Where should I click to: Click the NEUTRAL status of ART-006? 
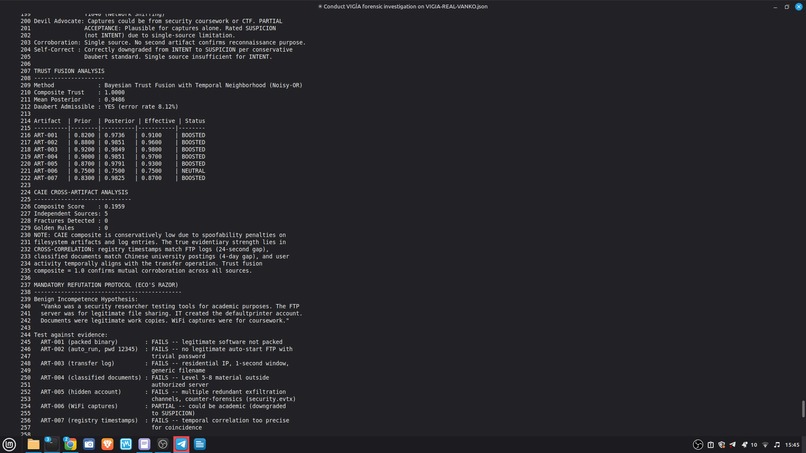click(193, 171)
